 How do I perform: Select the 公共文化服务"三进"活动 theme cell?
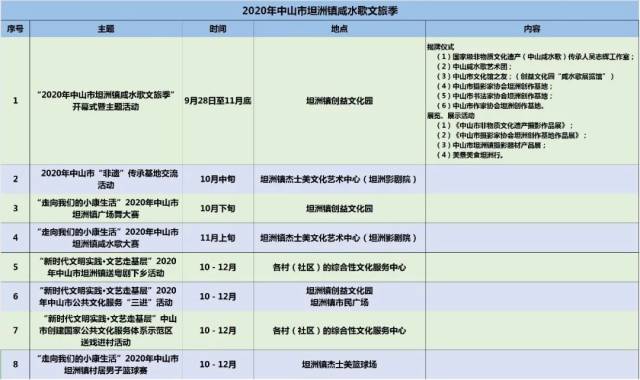coord(106,297)
